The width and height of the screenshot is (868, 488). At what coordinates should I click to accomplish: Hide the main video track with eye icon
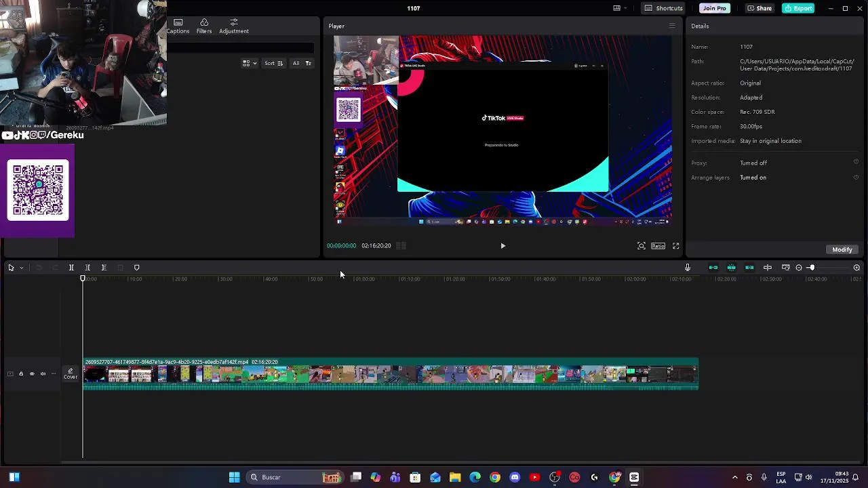(31, 373)
